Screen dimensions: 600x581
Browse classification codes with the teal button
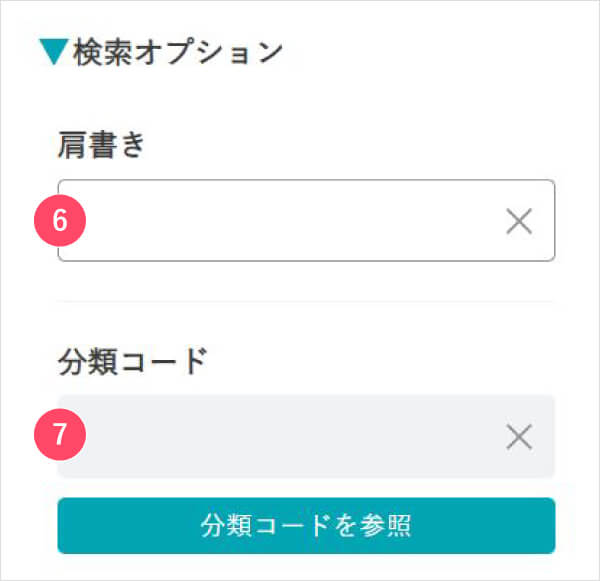(x=306, y=525)
